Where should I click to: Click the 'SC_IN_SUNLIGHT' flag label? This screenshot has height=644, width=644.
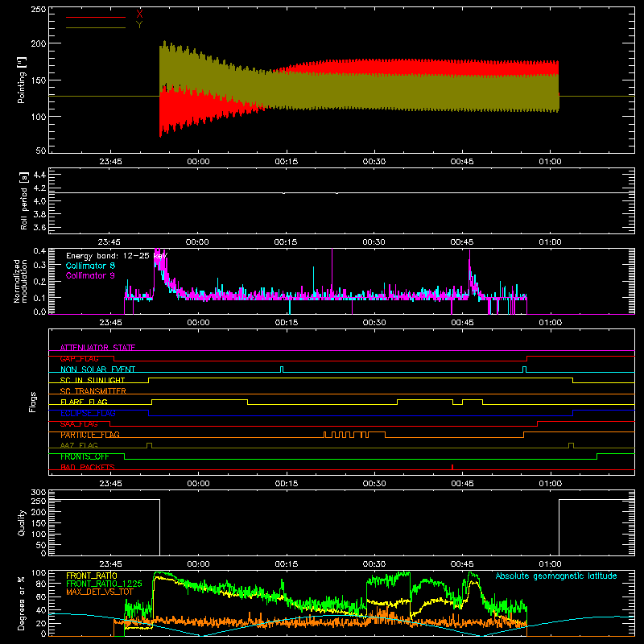coord(93,380)
